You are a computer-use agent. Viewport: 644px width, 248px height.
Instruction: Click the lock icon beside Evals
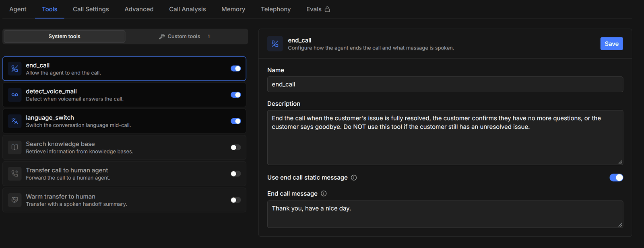coord(327,9)
